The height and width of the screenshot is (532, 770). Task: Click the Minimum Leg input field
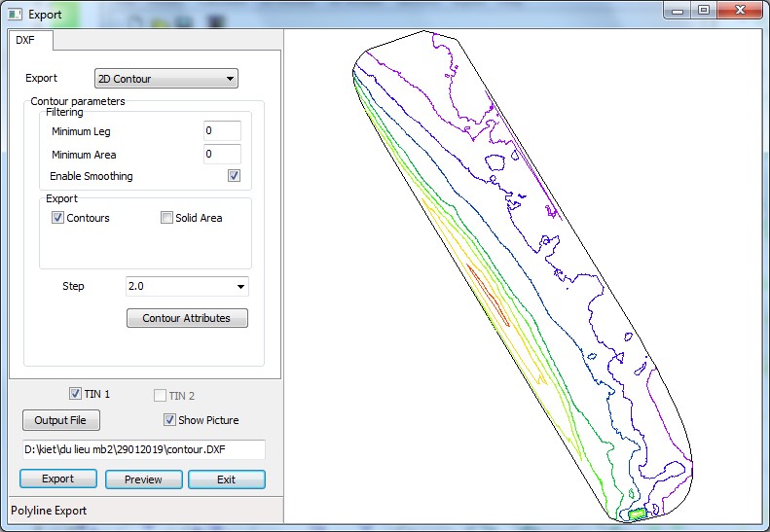223,131
